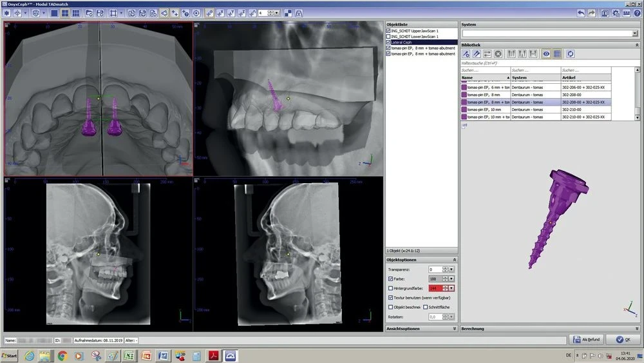Open the System dropdown
This screenshot has width=644, height=363.
click(634, 33)
